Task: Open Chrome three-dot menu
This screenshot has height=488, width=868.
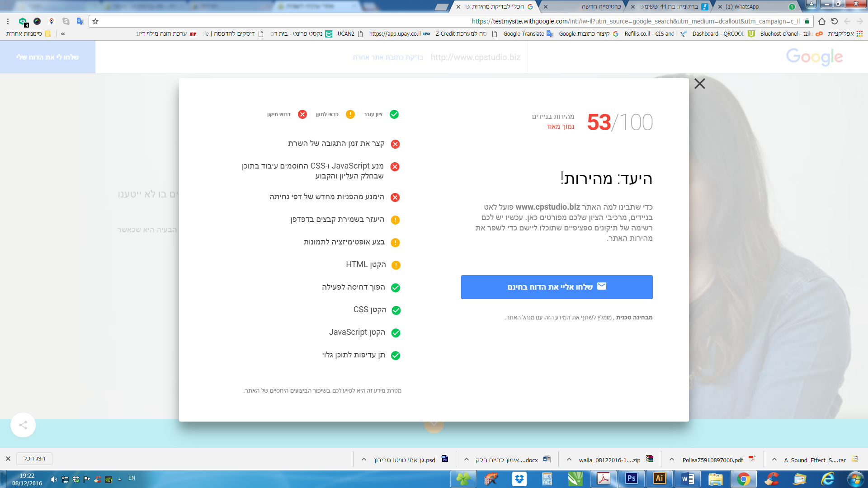Action: tap(8, 21)
